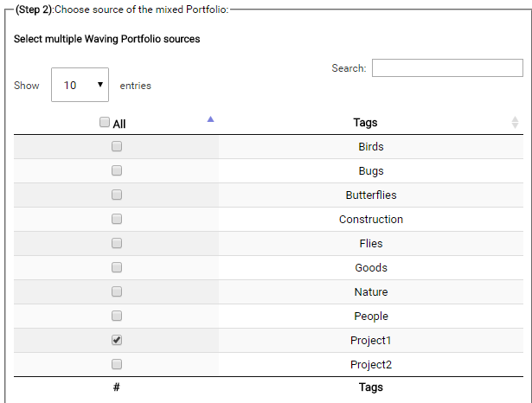The height and width of the screenshot is (403, 532).
Task: Open the Show entries dropdown
Action: [x=80, y=85]
